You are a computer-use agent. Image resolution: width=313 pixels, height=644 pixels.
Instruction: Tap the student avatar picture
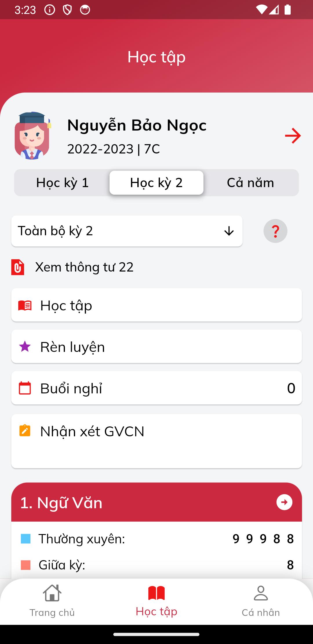[32, 135]
